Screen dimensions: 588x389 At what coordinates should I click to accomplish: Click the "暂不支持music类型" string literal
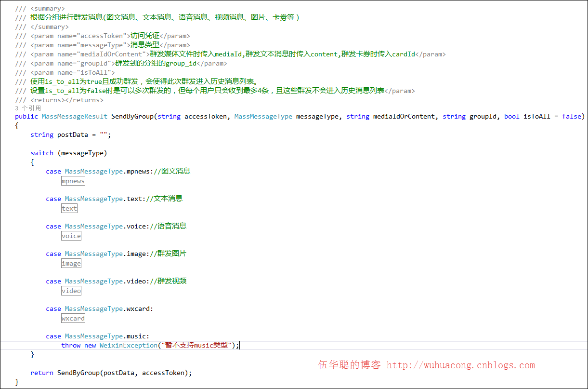(x=197, y=346)
